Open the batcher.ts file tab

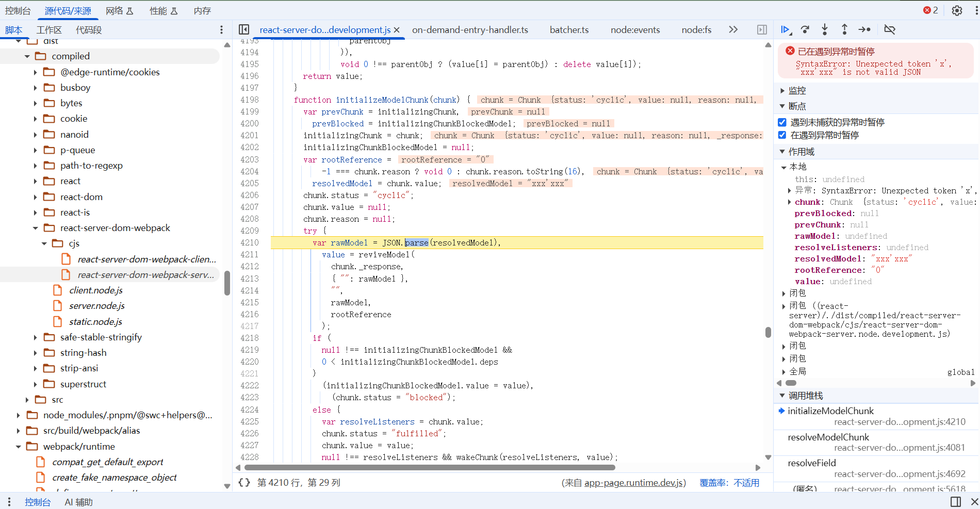point(569,30)
